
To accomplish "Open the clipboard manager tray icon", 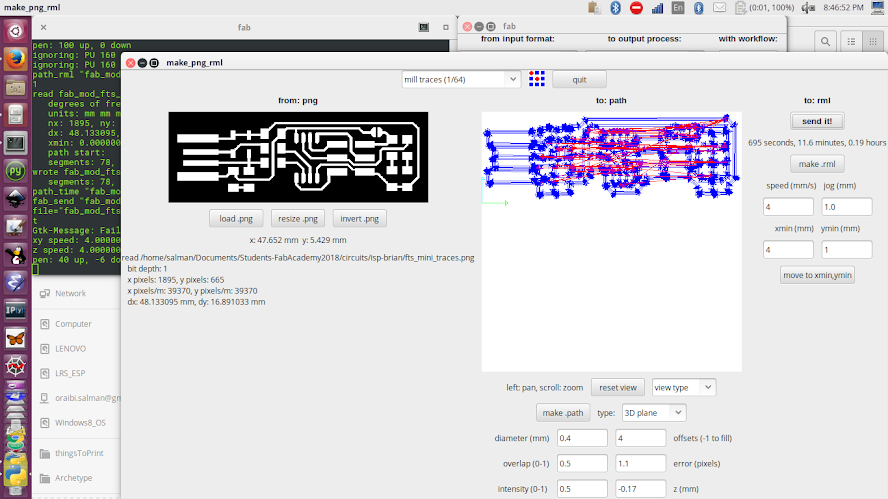I will point(594,7).
